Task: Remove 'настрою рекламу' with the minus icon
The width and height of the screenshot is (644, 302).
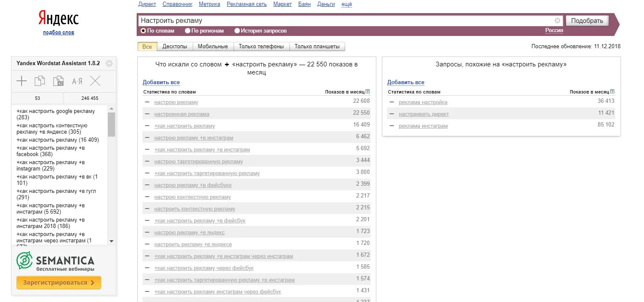Action: (147, 102)
